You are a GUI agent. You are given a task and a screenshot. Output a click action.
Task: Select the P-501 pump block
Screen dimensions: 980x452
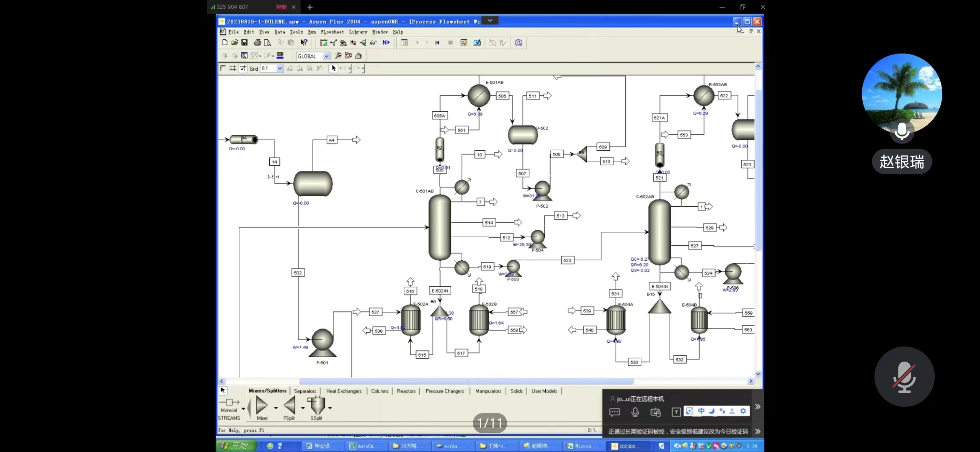pyautogui.click(x=322, y=342)
